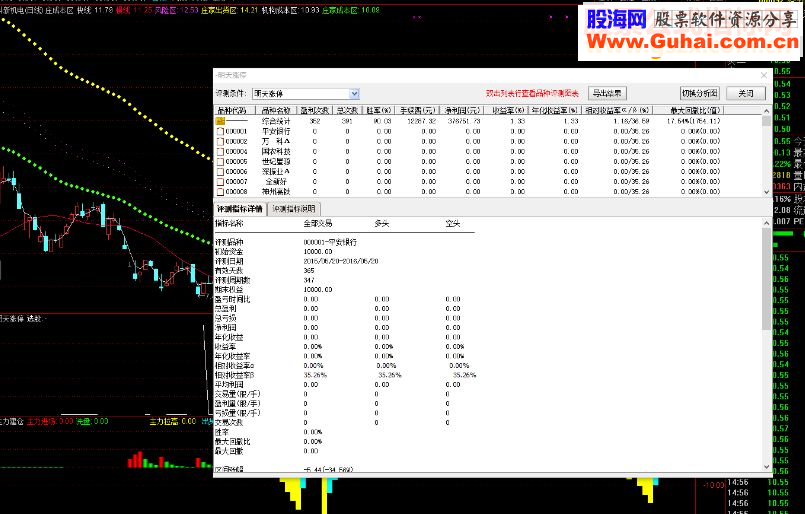Click the details pane vertical scrollbar thumb
This screenshot has width=805, height=514.
pyautogui.click(x=766, y=278)
